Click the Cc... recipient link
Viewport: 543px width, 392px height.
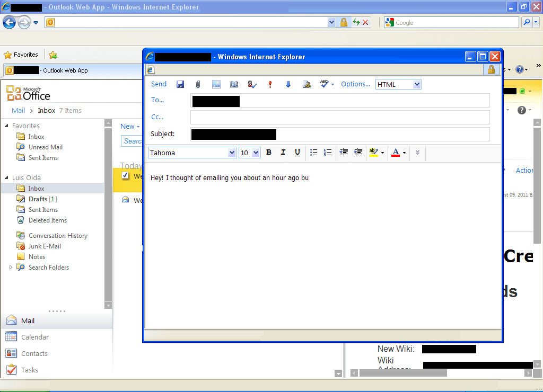coord(157,117)
